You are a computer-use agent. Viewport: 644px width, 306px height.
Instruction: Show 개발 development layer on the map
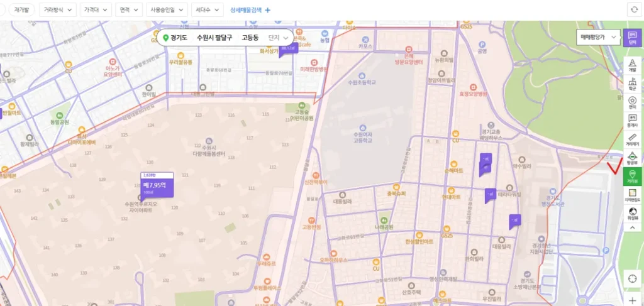point(632,65)
